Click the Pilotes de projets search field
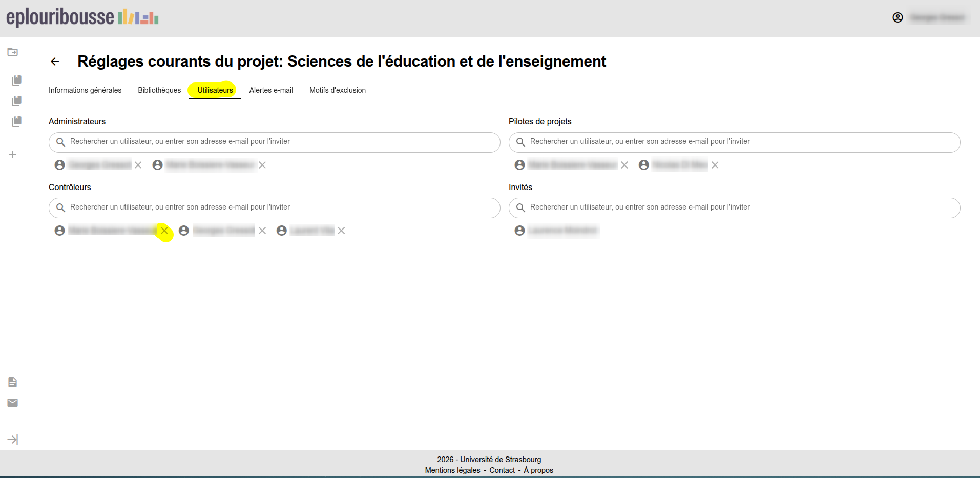The image size is (980, 478). [742, 142]
